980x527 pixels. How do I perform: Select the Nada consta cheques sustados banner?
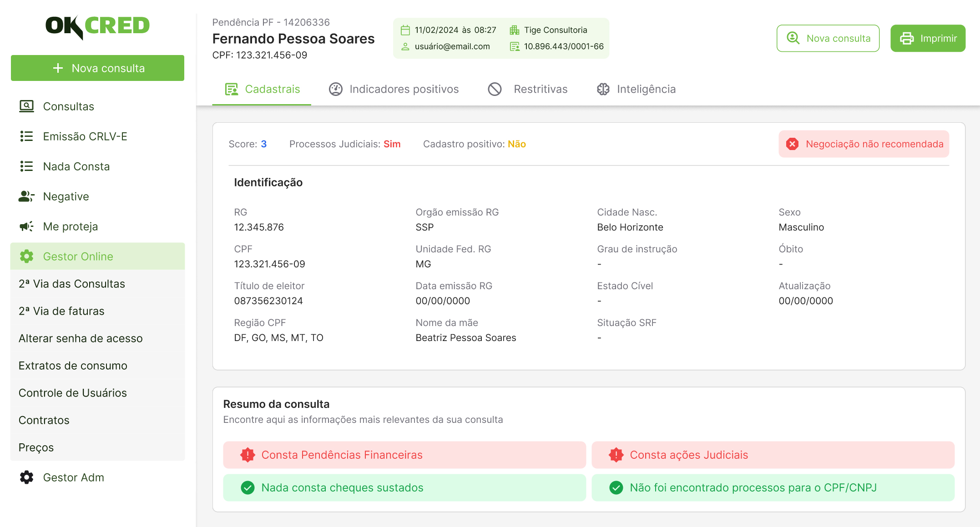[404, 487]
